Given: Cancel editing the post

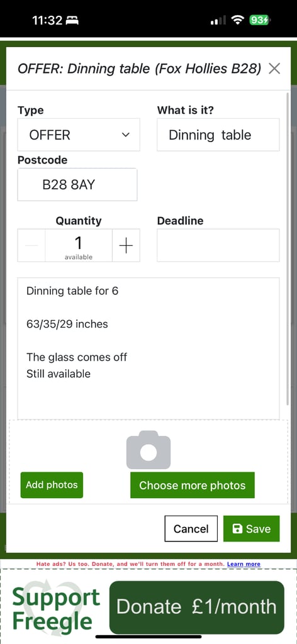Looking at the screenshot, I should pos(191,528).
